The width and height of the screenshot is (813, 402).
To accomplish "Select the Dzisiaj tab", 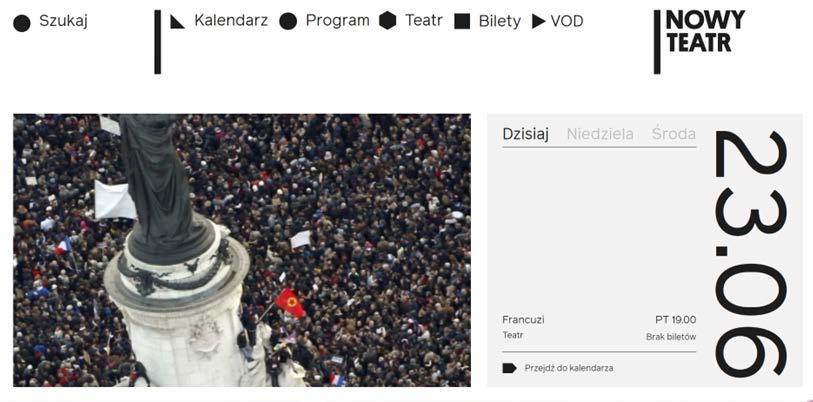I will (525, 134).
